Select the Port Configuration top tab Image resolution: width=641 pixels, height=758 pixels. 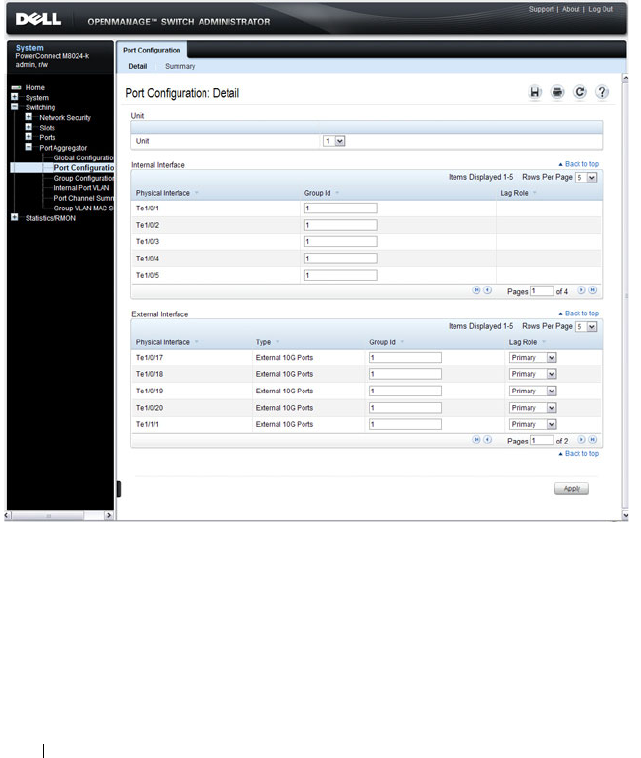tap(151, 50)
